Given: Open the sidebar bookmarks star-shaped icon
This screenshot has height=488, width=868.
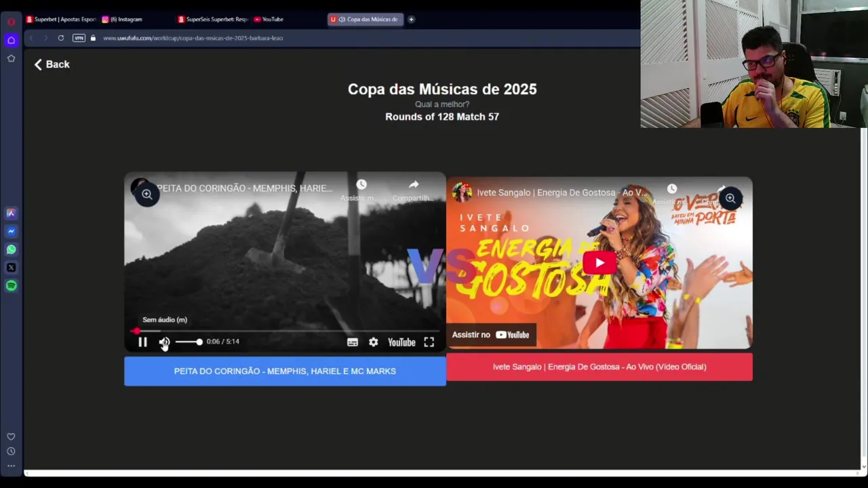Looking at the screenshot, I should (x=11, y=58).
